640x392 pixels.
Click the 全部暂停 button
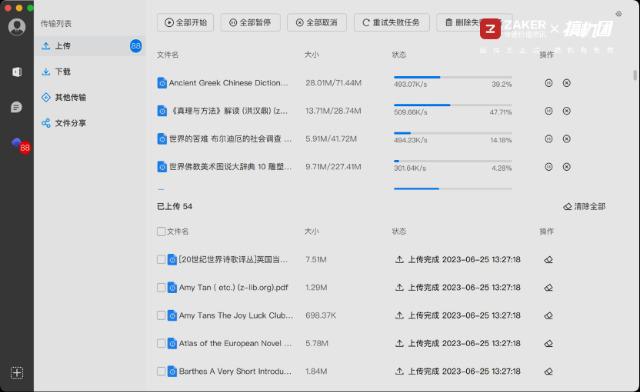250,22
